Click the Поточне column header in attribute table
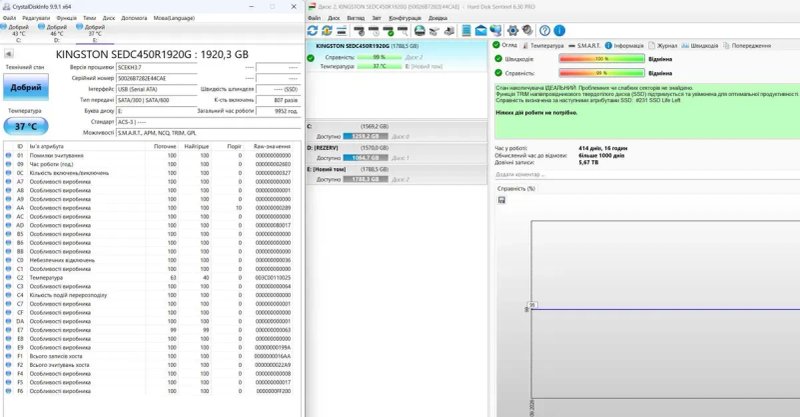 pyautogui.click(x=165, y=146)
